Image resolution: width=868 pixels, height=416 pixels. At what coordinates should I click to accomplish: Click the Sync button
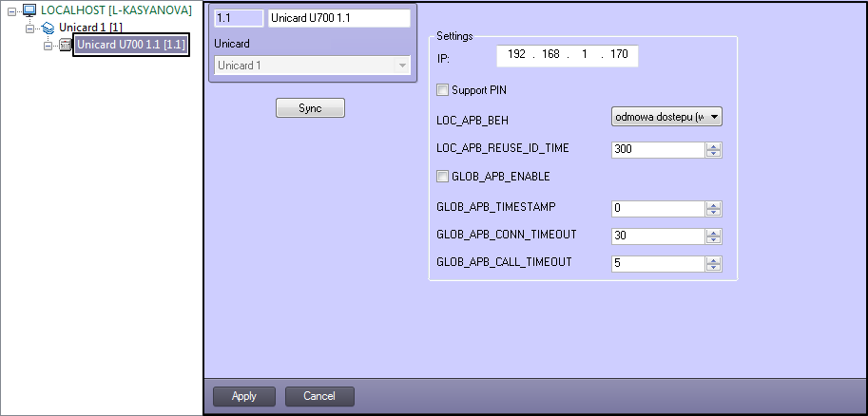[310, 108]
